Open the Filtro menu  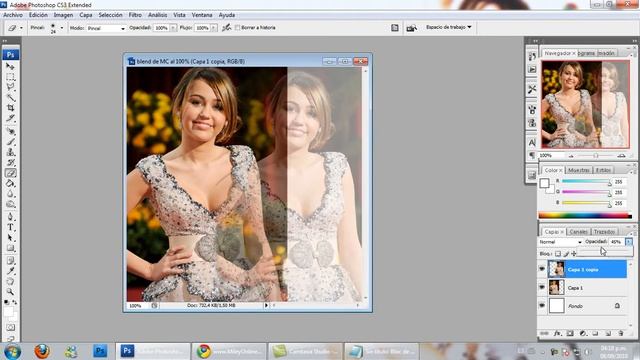(135, 15)
